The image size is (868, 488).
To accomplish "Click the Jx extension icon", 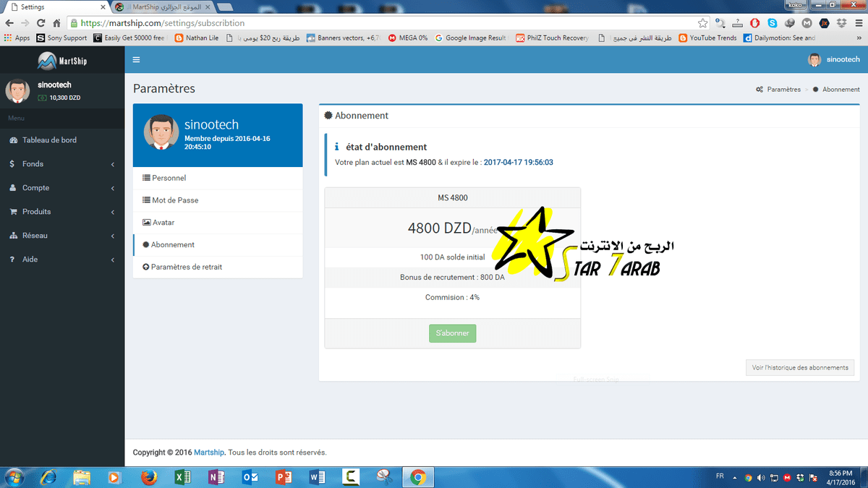I will coord(823,23).
